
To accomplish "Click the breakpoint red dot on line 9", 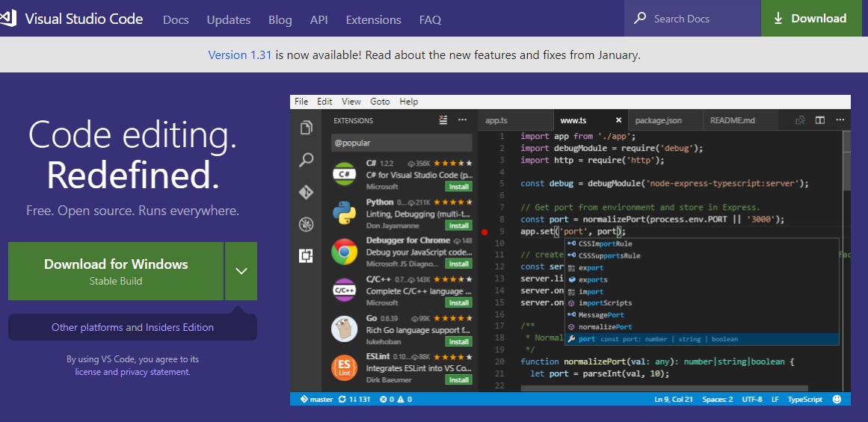I will tap(485, 232).
